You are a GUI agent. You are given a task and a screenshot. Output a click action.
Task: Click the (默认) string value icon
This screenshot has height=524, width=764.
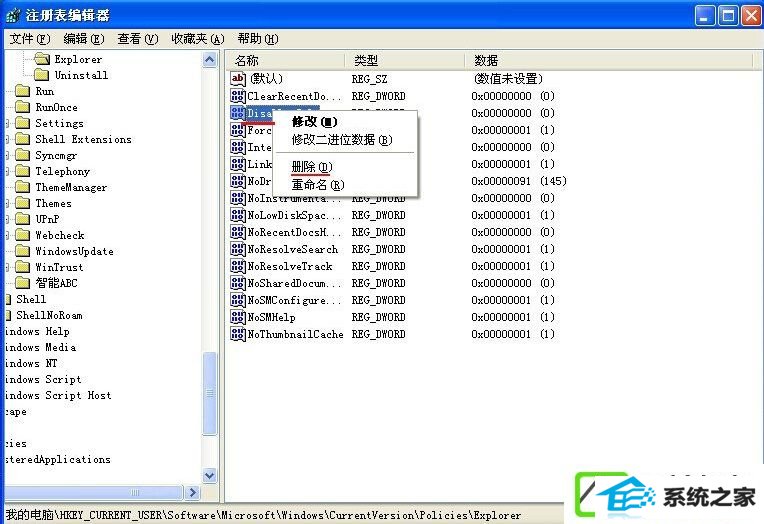point(238,78)
